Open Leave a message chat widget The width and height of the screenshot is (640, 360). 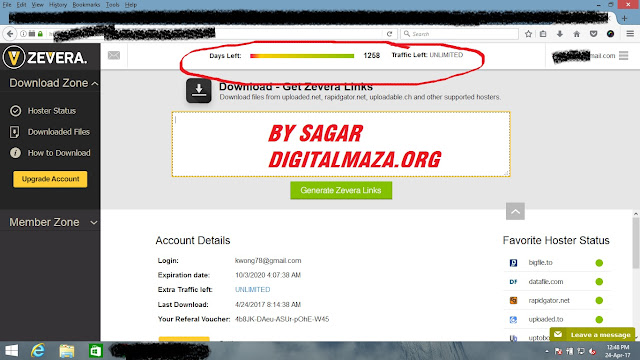click(x=592, y=335)
